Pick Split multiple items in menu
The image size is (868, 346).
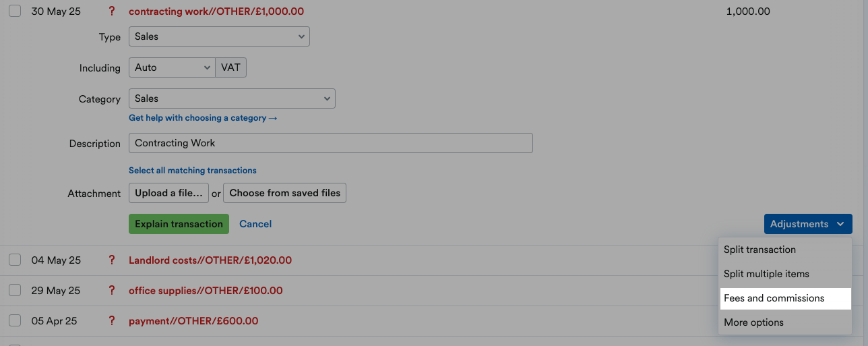(766, 274)
